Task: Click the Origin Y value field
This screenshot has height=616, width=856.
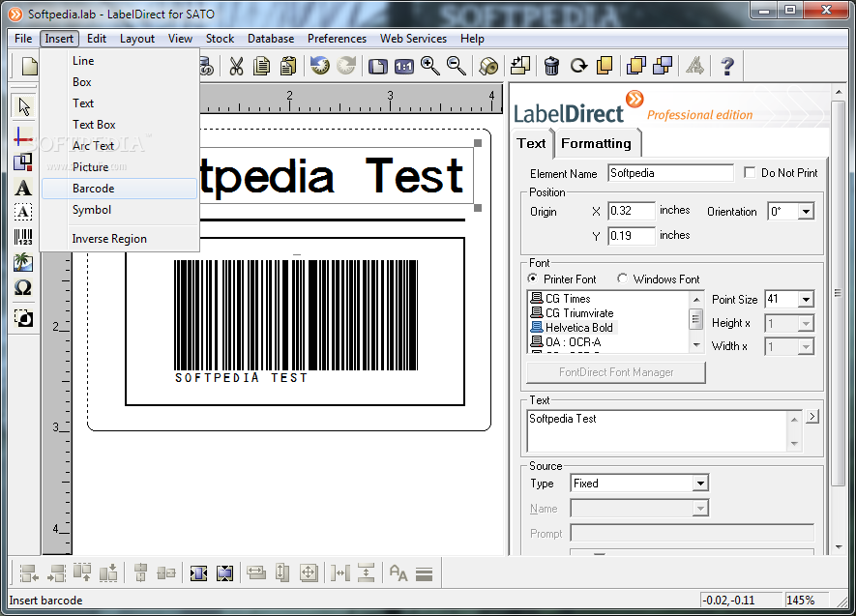Action: 631,236
